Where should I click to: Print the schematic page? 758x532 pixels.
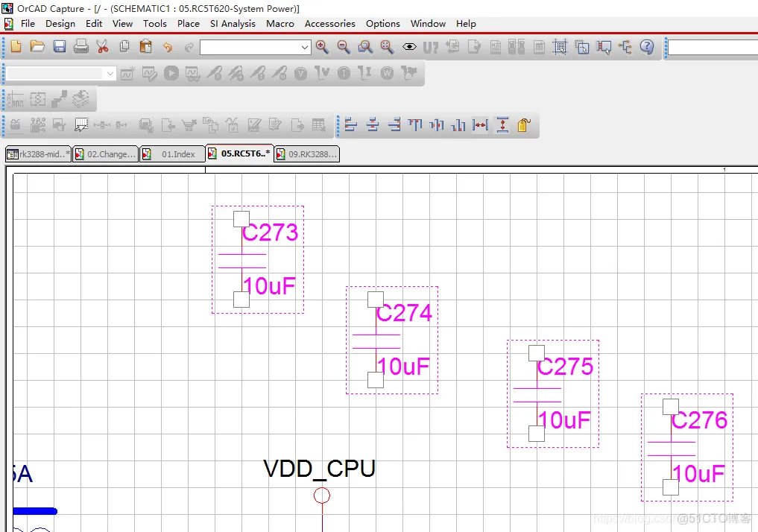pos(80,46)
